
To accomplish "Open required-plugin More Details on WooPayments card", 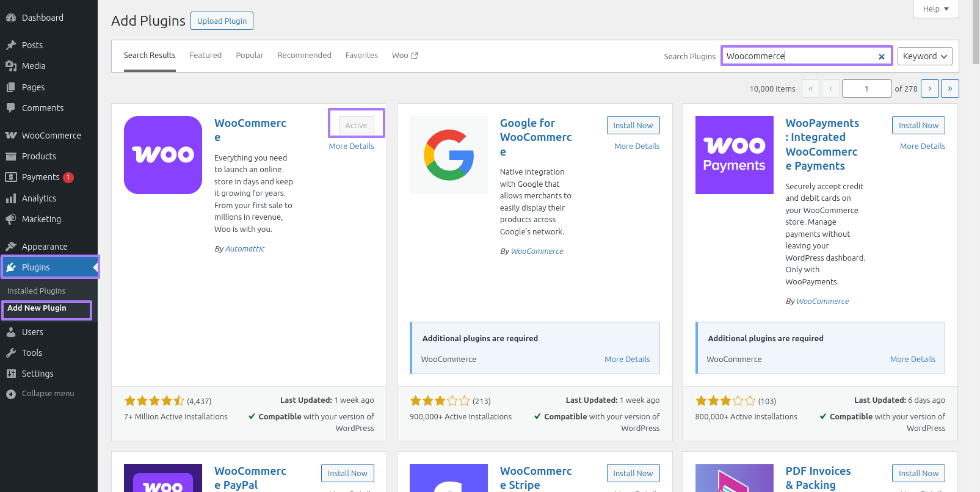I will [913, 360].
